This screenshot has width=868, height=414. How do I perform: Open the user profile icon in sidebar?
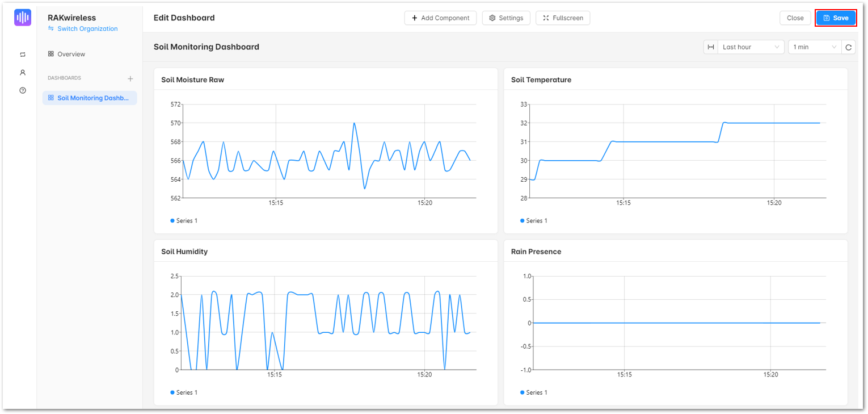23,73
